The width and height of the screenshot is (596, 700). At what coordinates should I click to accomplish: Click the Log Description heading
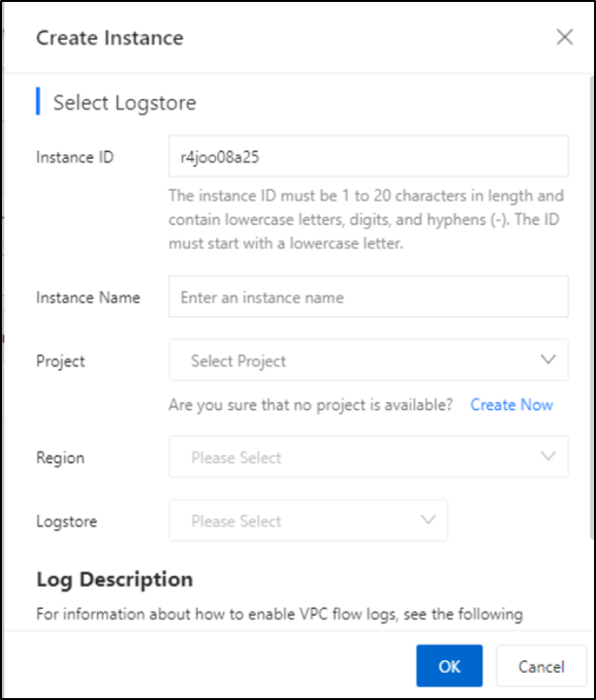click(114, 580)
